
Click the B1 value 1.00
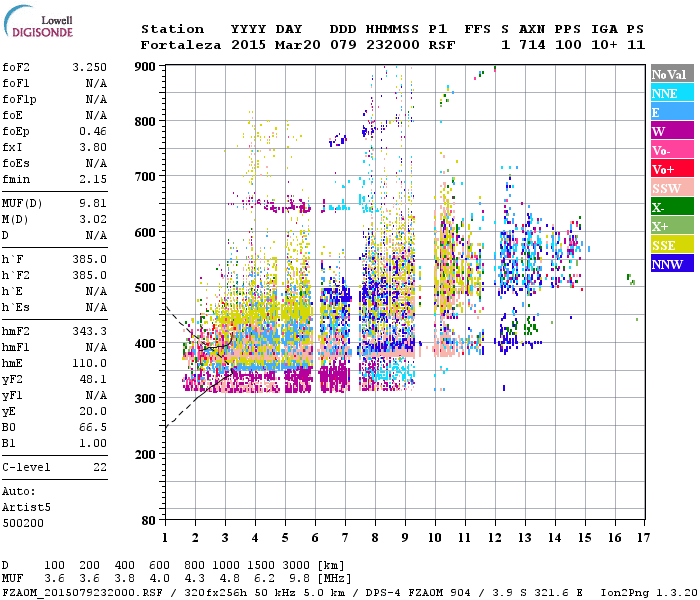point(93,443)
